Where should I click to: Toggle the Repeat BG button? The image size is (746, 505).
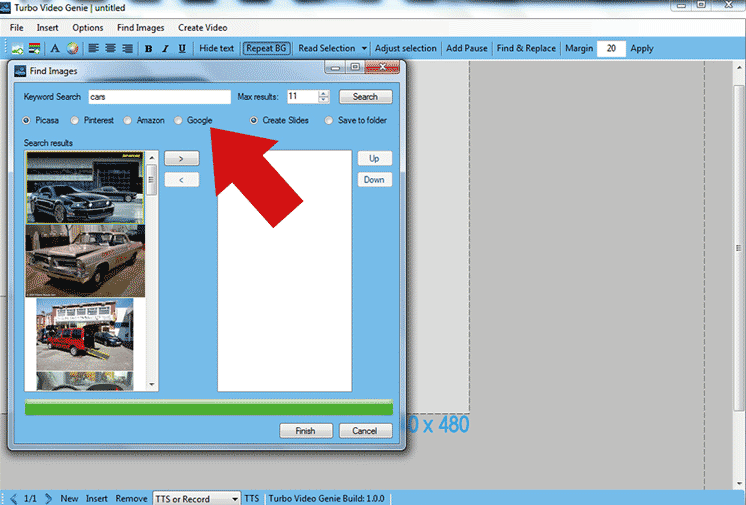[x=266, y=49]
